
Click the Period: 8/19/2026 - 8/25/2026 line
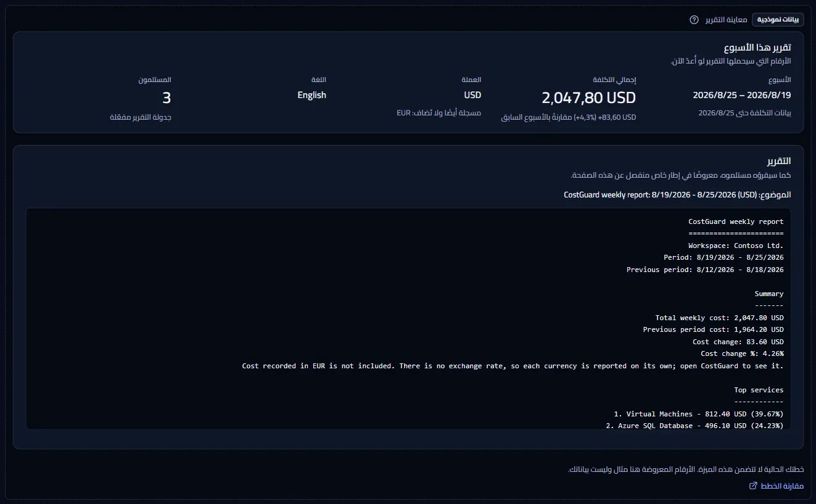coord(723,258)
